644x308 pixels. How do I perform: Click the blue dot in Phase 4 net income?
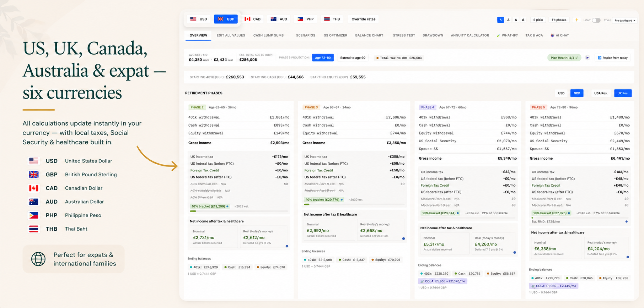[515, 252]
